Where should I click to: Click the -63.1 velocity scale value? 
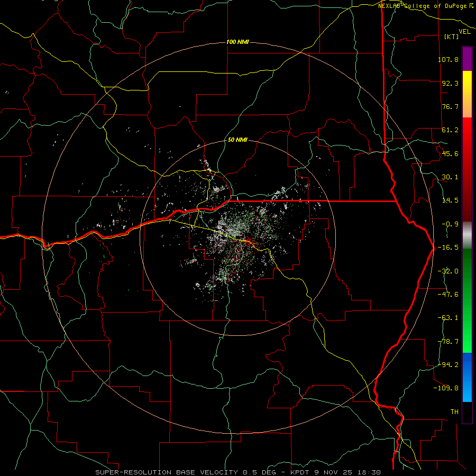(x=448, y=318)
